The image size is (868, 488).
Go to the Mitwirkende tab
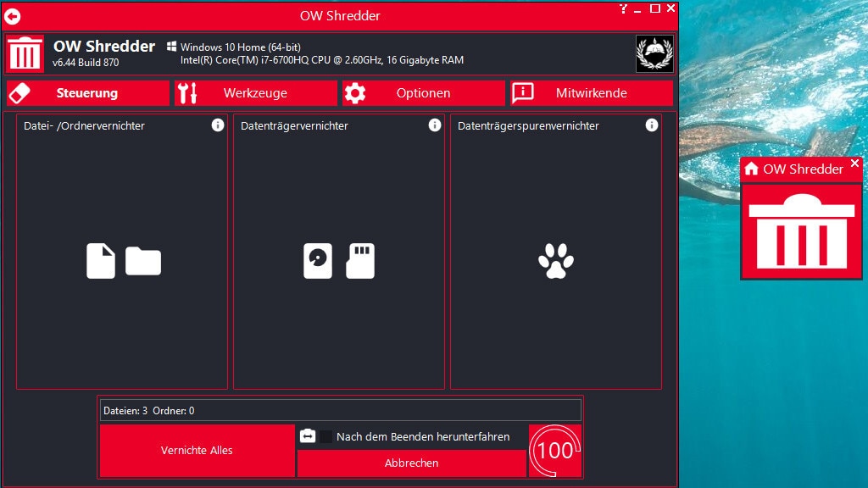pyautogui.click(x=591, y=93)
